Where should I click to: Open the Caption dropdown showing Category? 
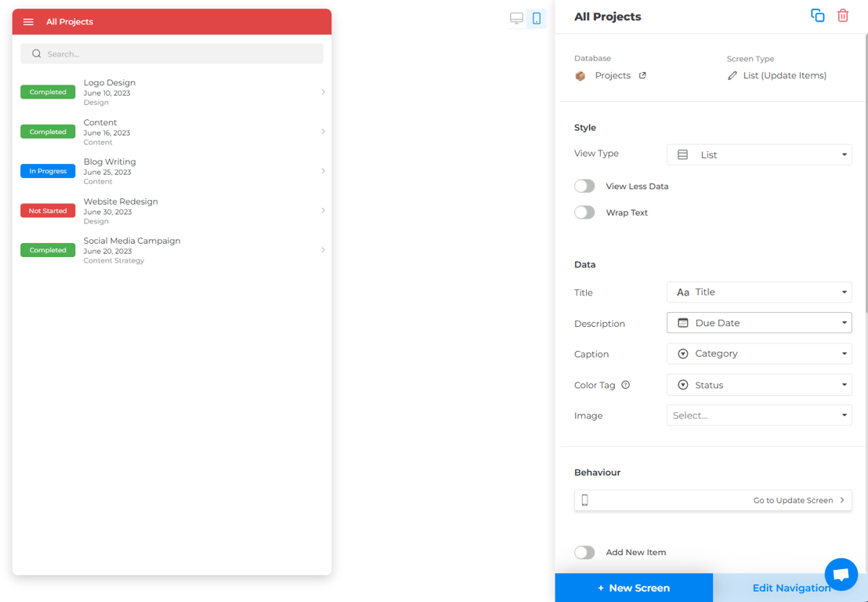(759, 354)
